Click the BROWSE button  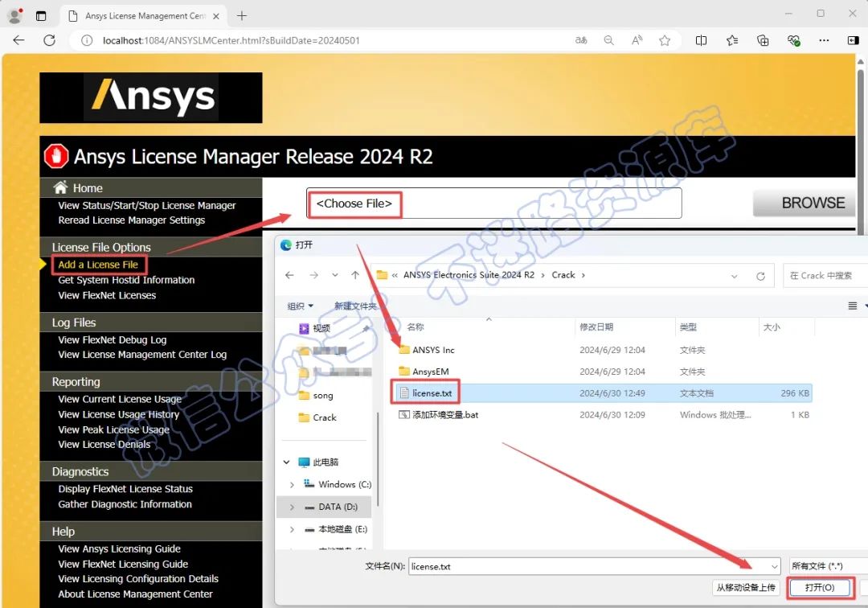(805, 203)
